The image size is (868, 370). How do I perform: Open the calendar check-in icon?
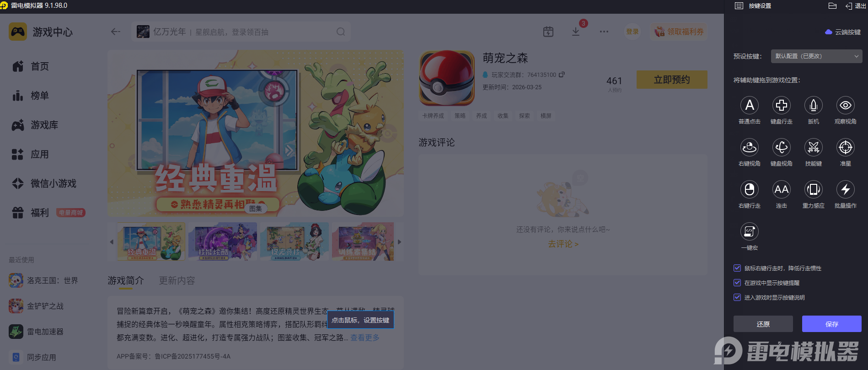click(x=548, y=32)
